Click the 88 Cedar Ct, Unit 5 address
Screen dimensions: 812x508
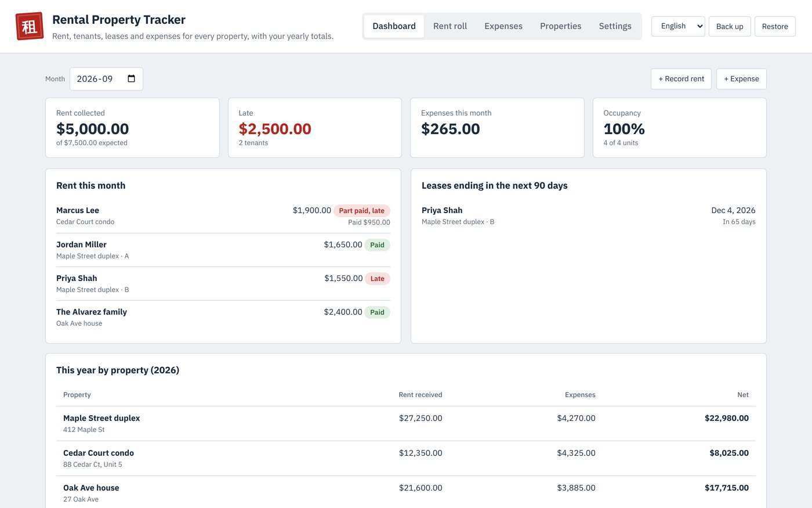coord(93,464)
